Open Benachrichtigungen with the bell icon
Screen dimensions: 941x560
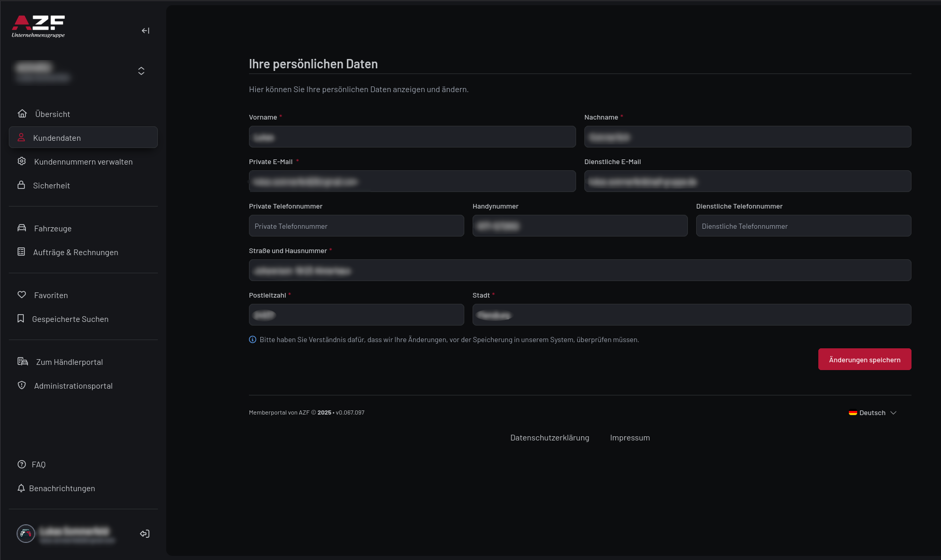coord(21,488)
